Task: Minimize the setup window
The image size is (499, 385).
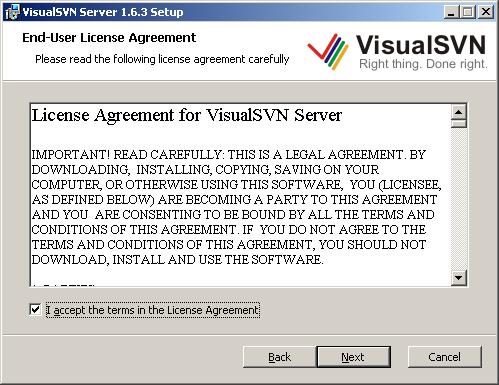Action: click(451, 12)
